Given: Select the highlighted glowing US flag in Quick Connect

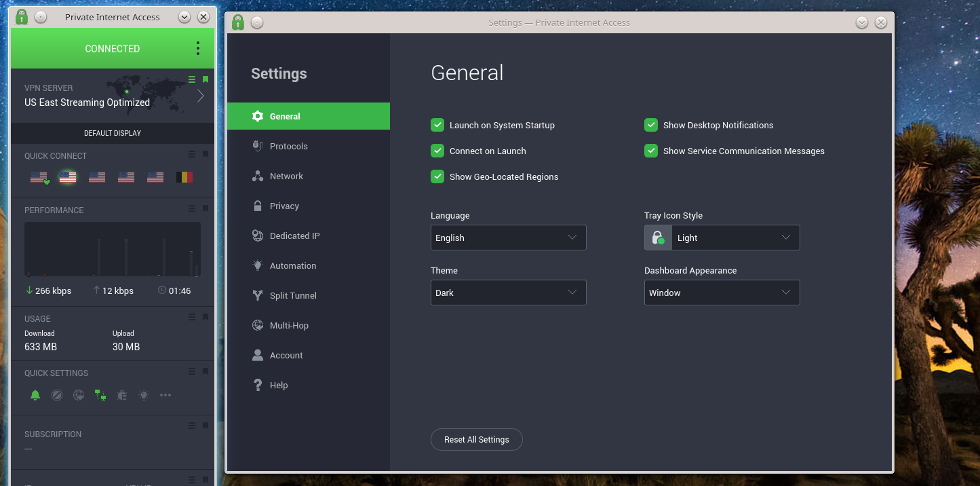Looking at the screenshot, I should tap(68, 177).
